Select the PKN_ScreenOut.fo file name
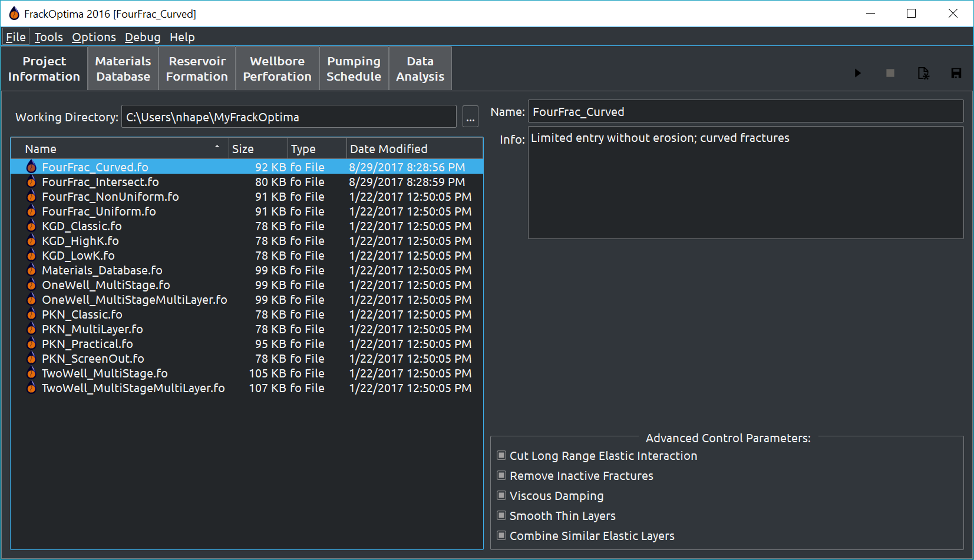The height and width of the screenshot is (560, 974). [93, 359]
